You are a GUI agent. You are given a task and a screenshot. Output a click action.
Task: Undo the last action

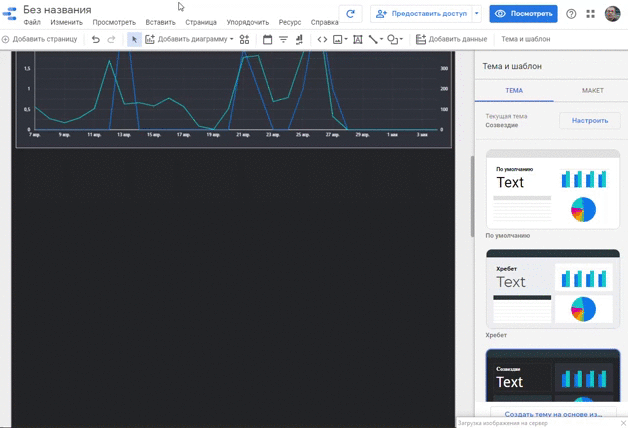click(x=96, y=39)
